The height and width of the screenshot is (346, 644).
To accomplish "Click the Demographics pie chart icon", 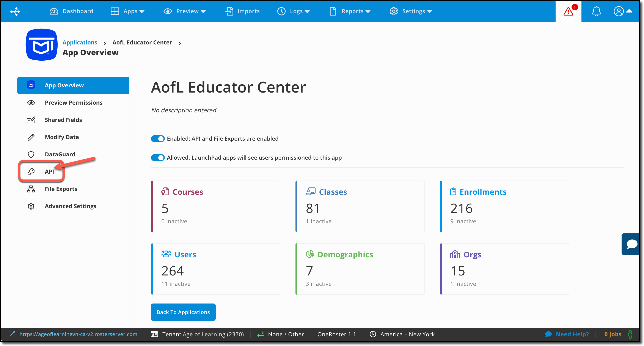I will [310, 254].
